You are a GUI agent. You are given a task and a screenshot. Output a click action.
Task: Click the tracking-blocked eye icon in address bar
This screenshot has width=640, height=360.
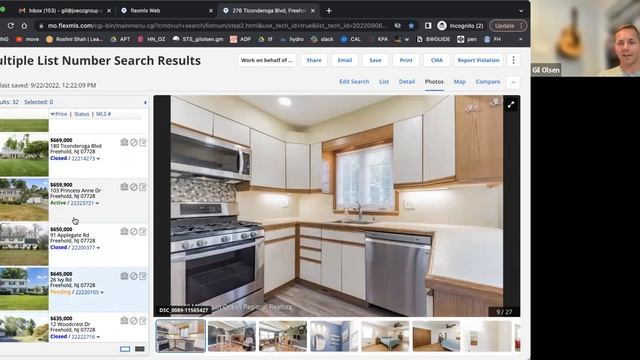[397, 26]
